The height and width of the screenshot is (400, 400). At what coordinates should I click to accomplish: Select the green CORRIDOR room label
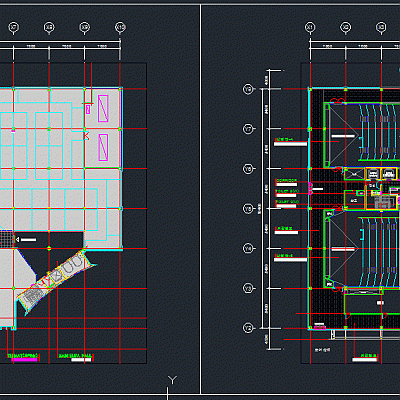point(286,180)
